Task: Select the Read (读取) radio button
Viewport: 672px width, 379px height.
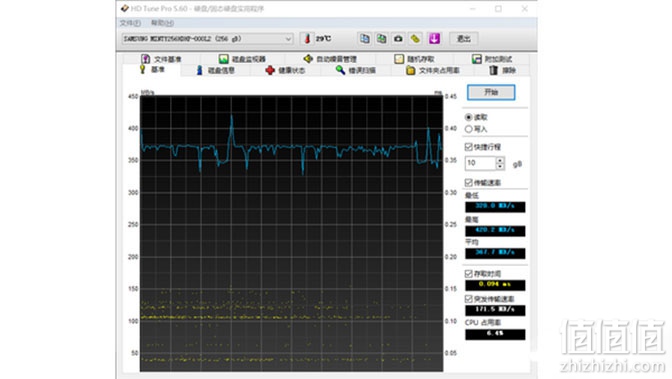Action: tap(468, 117)
